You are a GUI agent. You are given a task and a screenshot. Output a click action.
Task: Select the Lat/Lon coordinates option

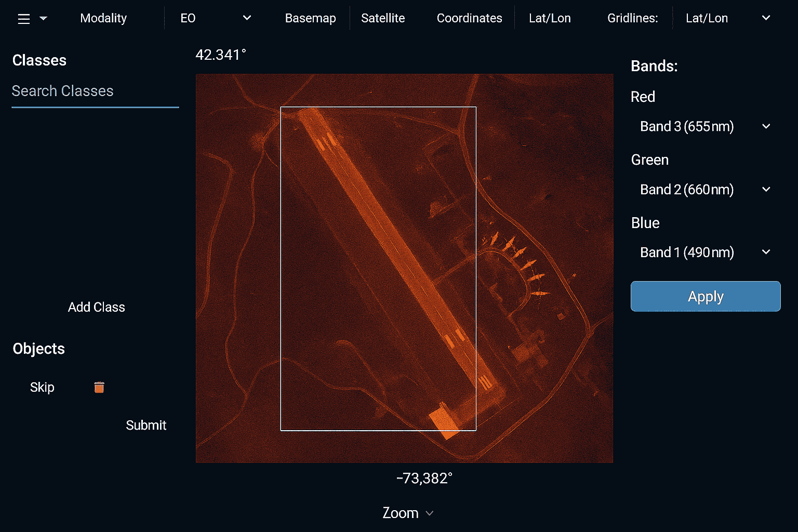[x=550, y=18]
